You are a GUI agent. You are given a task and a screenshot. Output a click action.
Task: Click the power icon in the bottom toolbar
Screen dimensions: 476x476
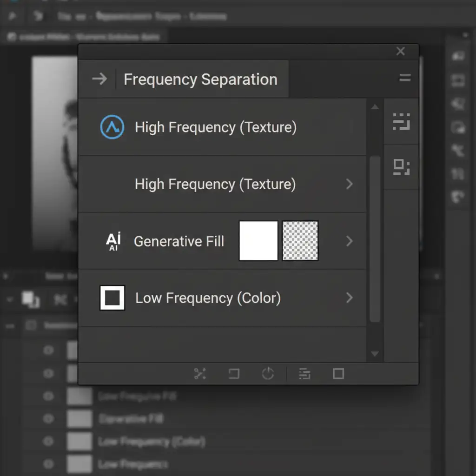268,374
